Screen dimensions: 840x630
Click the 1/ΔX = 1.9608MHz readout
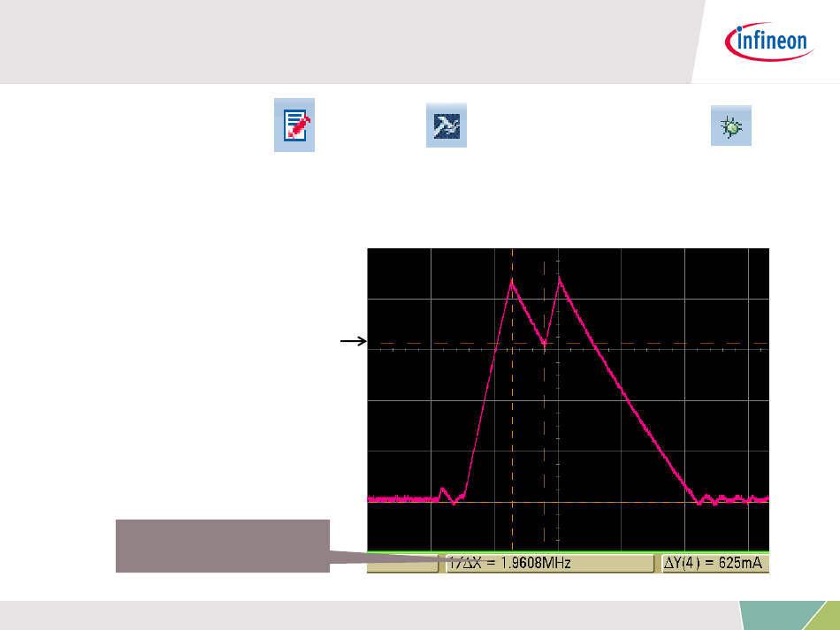pos(550,563)
